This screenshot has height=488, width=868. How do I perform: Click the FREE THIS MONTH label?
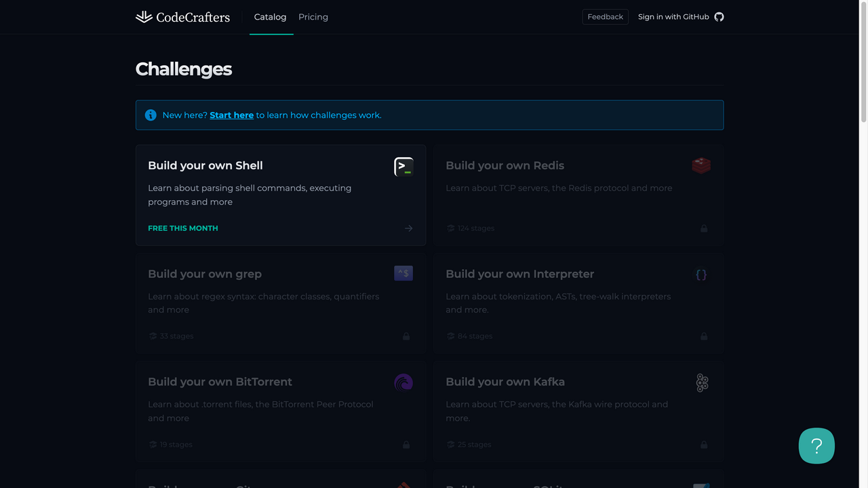click(x=183, y=228)
